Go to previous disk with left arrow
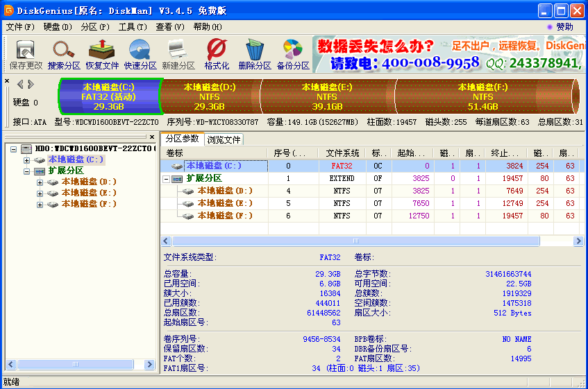Screen dimensions: 588x389 point(19,85)
